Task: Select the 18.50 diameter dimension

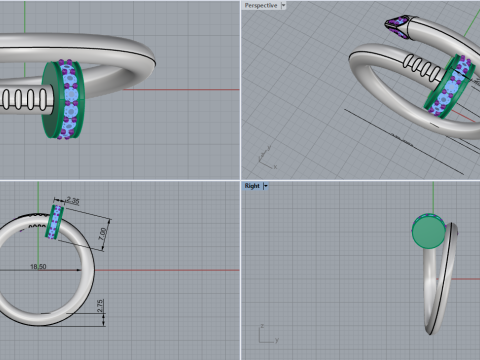Action: [x=38, y=266]
